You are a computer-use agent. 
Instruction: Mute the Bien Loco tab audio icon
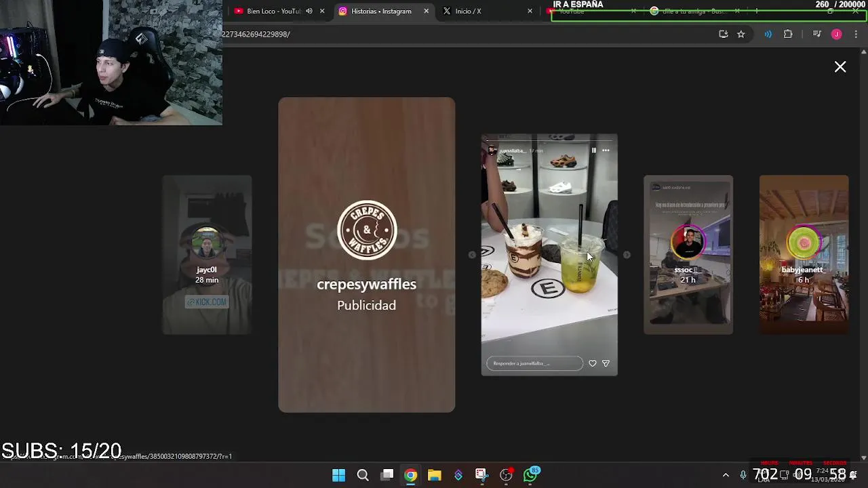point(309,11)
